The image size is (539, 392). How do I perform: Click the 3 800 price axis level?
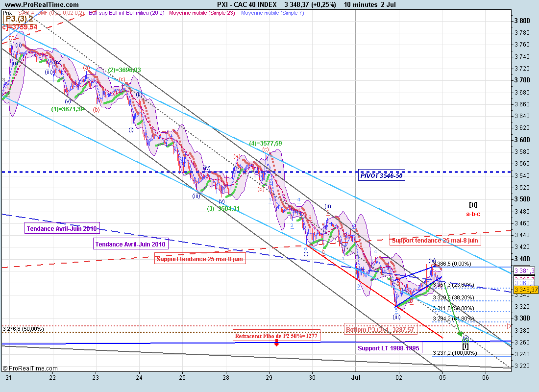(522, 21)
